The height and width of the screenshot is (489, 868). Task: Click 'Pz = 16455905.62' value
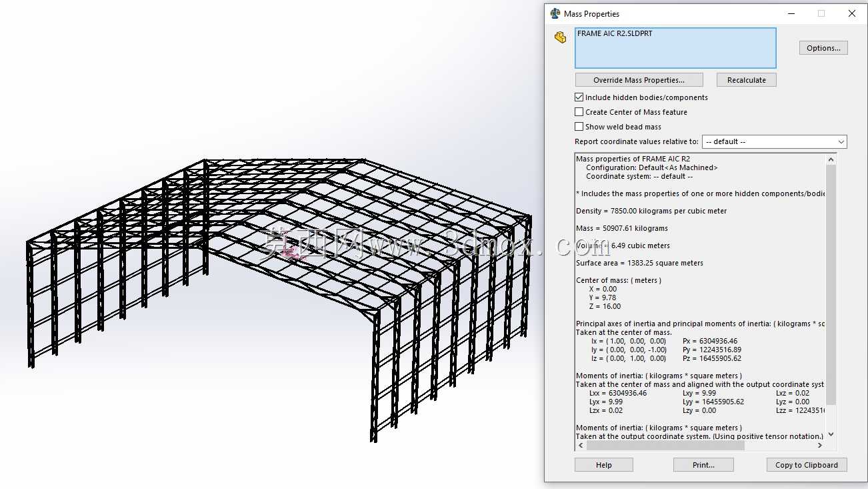click(x=712, y=358)
